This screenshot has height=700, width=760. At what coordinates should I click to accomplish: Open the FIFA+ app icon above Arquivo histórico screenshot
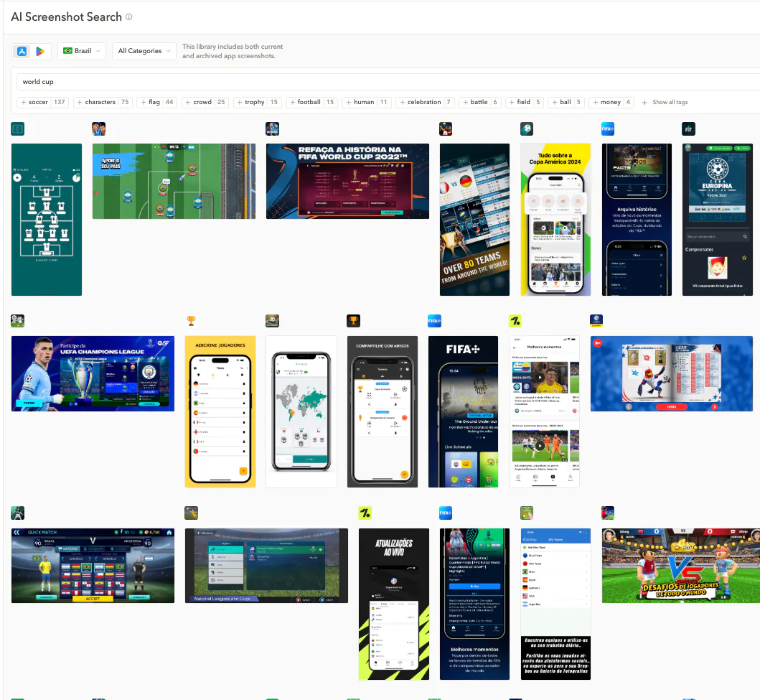(608, 129)
